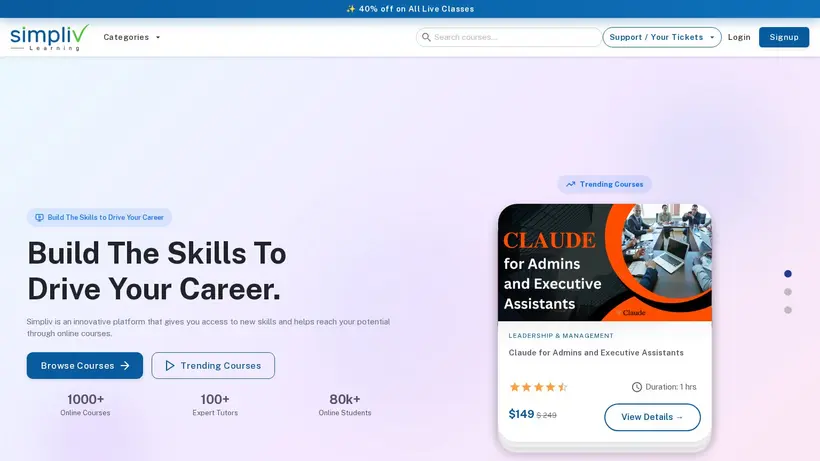Click the Login link
The width and height of the screenshot is (820, 461).
[739, 37]
